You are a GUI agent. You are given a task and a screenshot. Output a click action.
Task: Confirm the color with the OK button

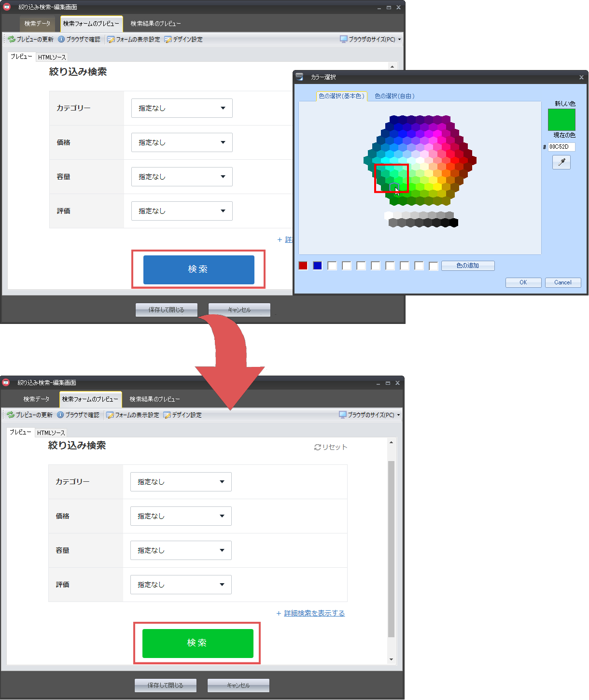pyautogui.click(x=523, y=282)
